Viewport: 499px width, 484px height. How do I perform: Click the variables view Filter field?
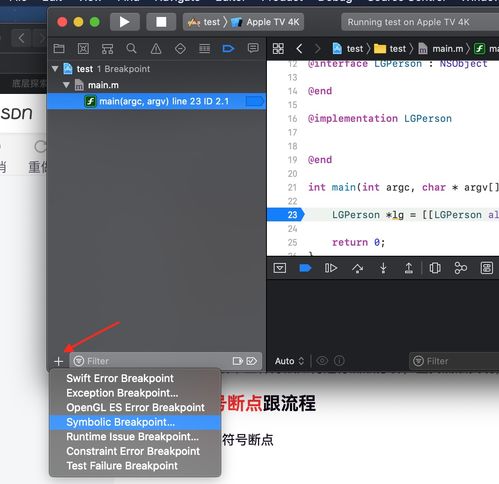tap(454, 361)
